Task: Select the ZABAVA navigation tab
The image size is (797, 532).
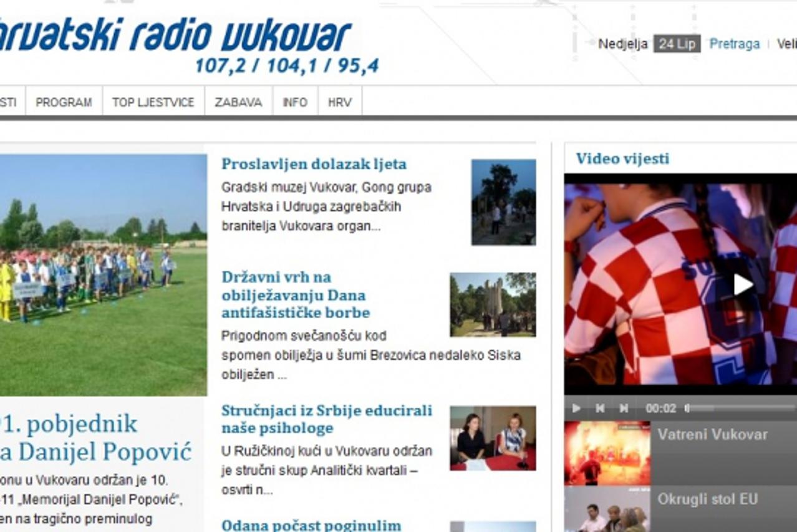Action: (238, 101)
